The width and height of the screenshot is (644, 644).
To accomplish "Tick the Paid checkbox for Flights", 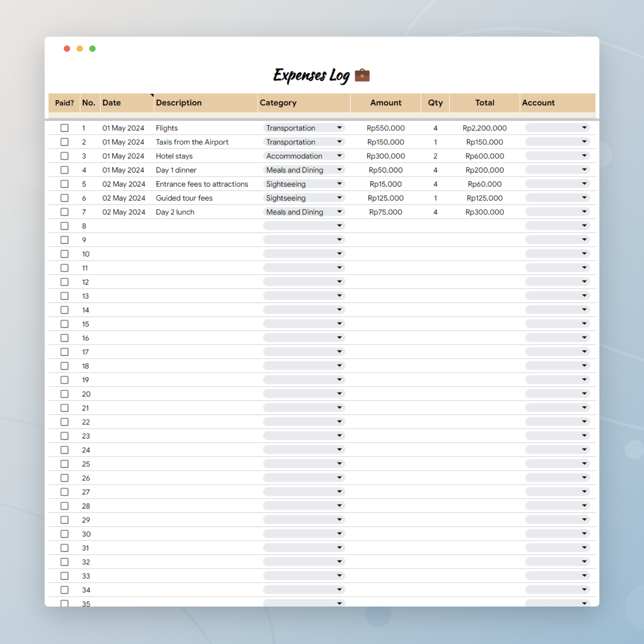I will (65, 128).
